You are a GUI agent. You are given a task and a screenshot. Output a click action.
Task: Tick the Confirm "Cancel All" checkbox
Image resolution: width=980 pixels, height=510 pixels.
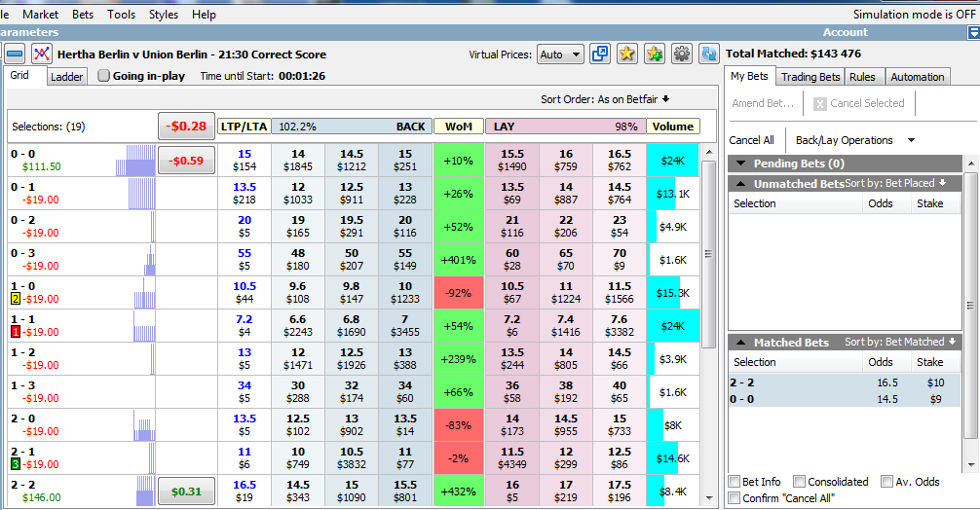[735, 498]
